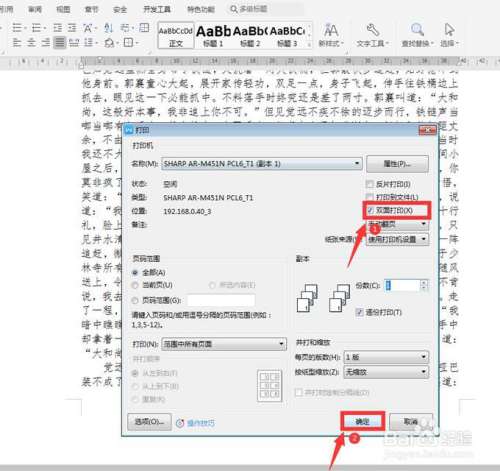Open 查找替换 find and replace
The width and height of the screenshot is (500, 471).
[x=417, y=35]
